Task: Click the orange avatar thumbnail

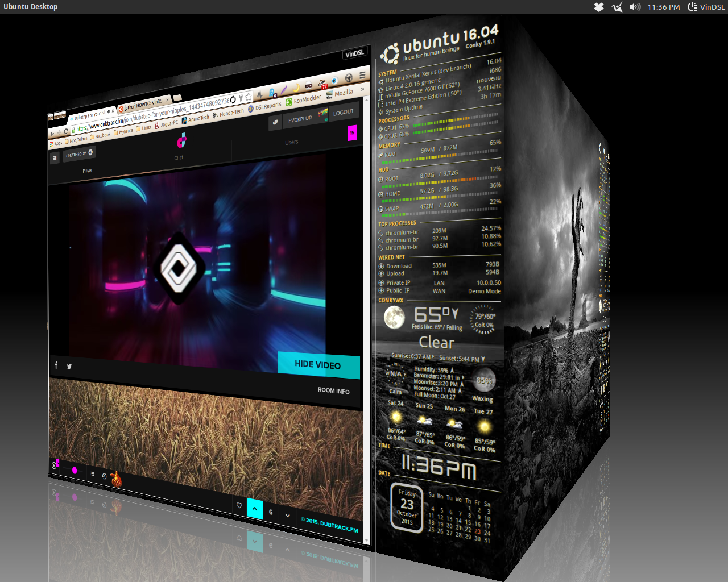Action: [x=116, y=479]
